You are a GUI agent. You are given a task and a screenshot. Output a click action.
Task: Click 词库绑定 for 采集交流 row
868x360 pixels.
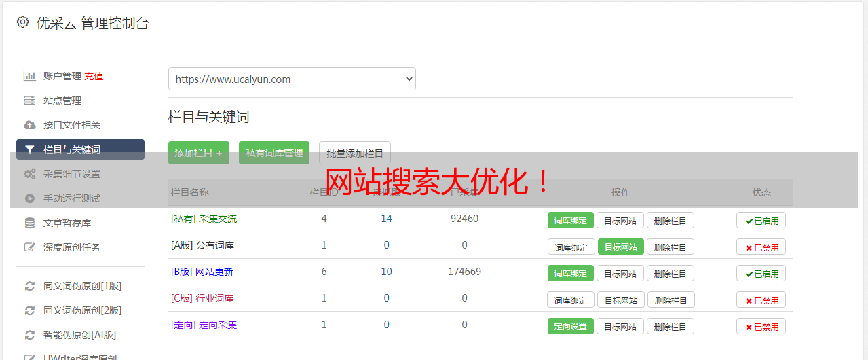571,220
